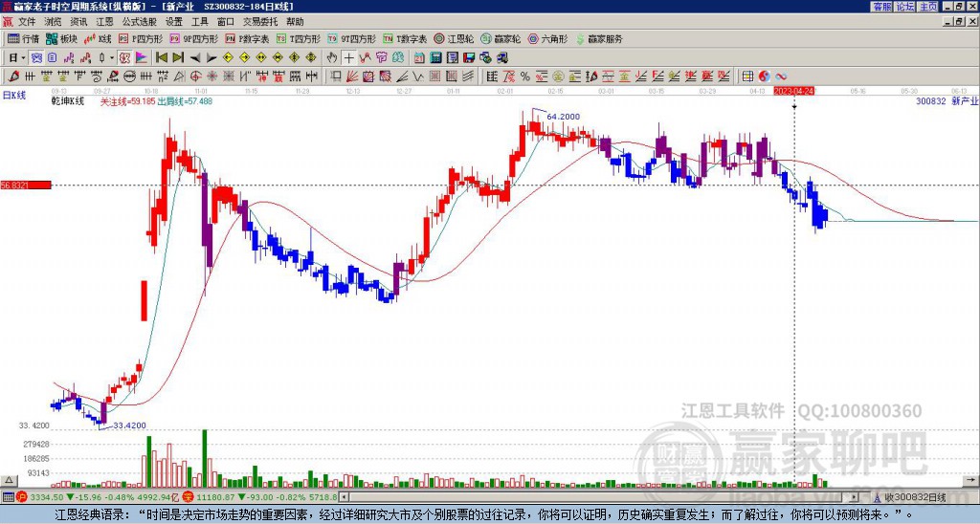Click the 主页 homepage button
The width and height of the screenshot is (980, 524).
click(x=928, y=7)
